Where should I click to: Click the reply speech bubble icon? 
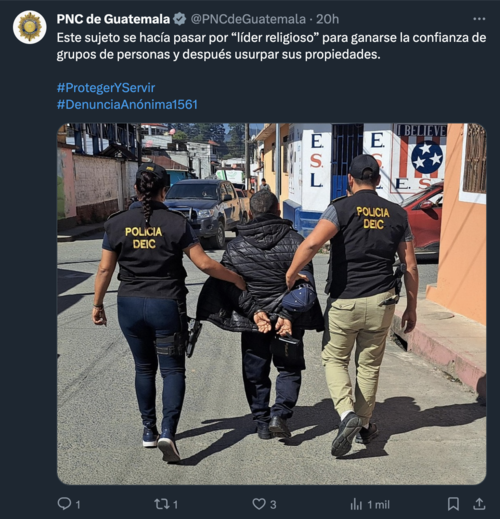click(64, 504)
